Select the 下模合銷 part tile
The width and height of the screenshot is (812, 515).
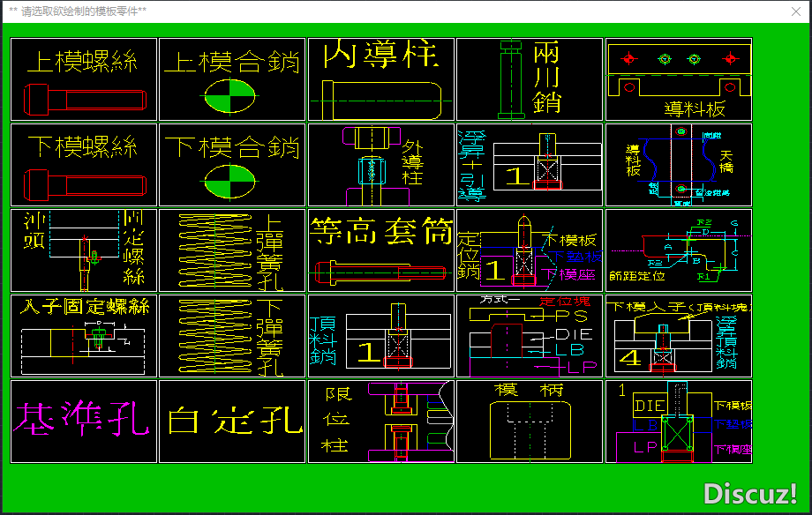pos(232,165)
